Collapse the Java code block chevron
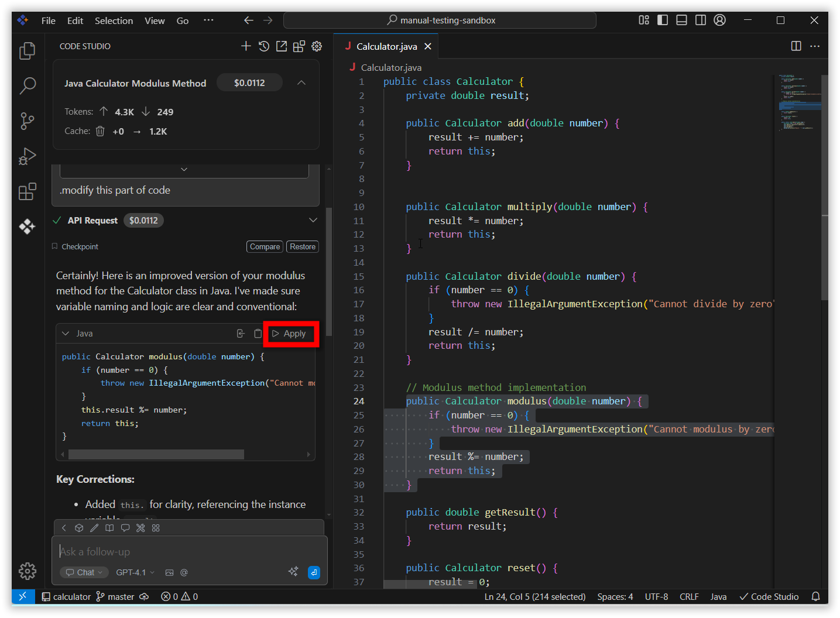Viewport: 840px width, 618px height. (x=66, y=334)
